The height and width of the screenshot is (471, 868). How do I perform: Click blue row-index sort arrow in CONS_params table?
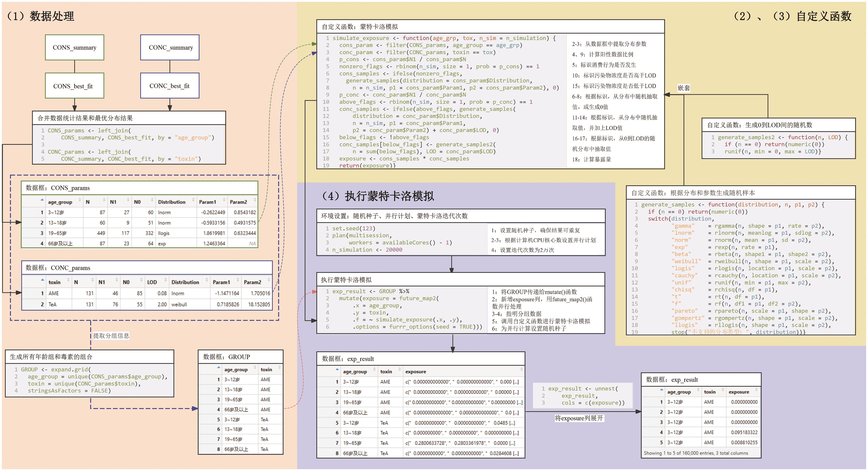pyautogui.click(x=42, y=200)
